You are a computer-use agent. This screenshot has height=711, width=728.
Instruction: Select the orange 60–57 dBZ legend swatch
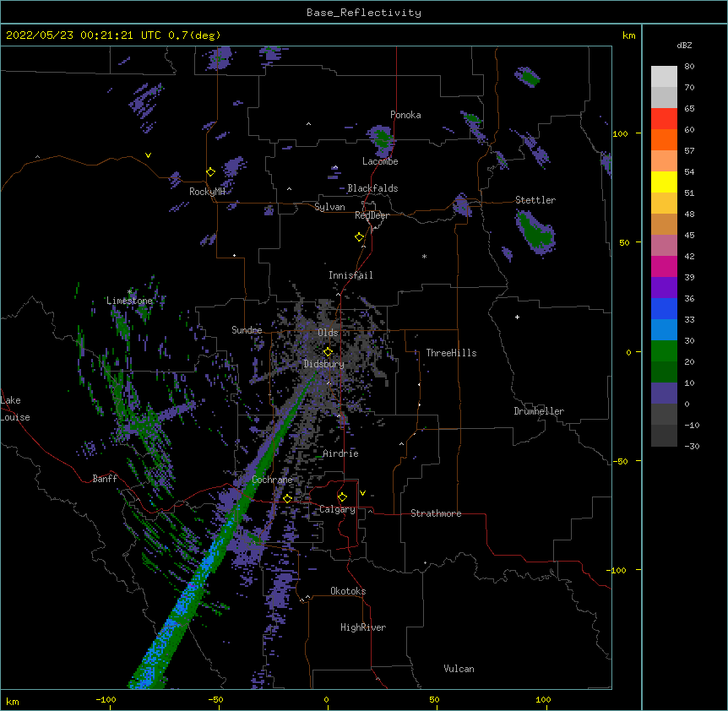click(x=664, y=139)
